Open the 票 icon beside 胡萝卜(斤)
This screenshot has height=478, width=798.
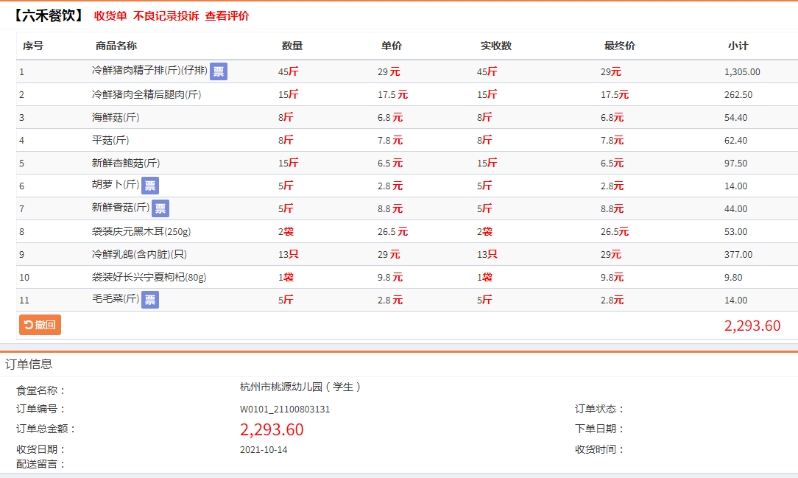150,185
